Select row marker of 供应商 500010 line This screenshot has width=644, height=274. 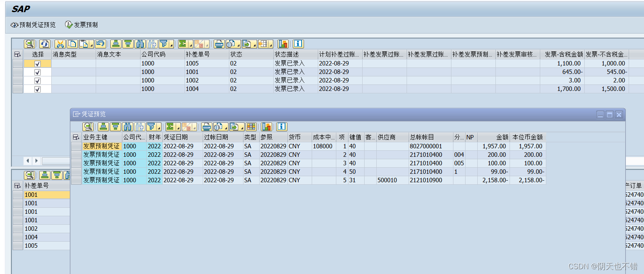pos(76,180)
